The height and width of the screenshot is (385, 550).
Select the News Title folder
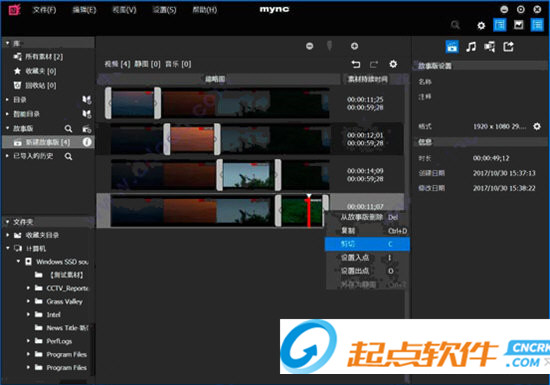click(x=62, y=328)
